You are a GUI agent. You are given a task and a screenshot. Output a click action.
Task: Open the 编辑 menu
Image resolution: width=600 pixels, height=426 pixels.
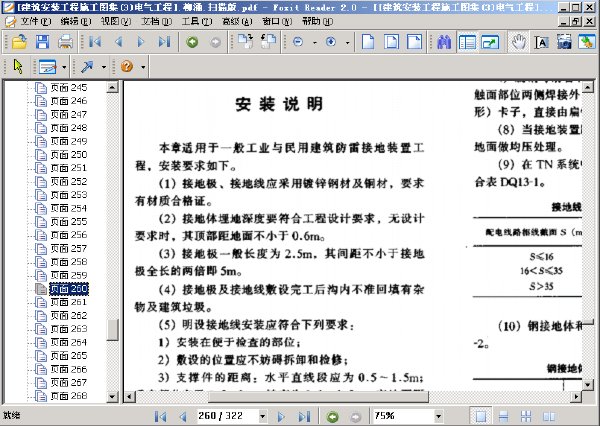point(75,21)
